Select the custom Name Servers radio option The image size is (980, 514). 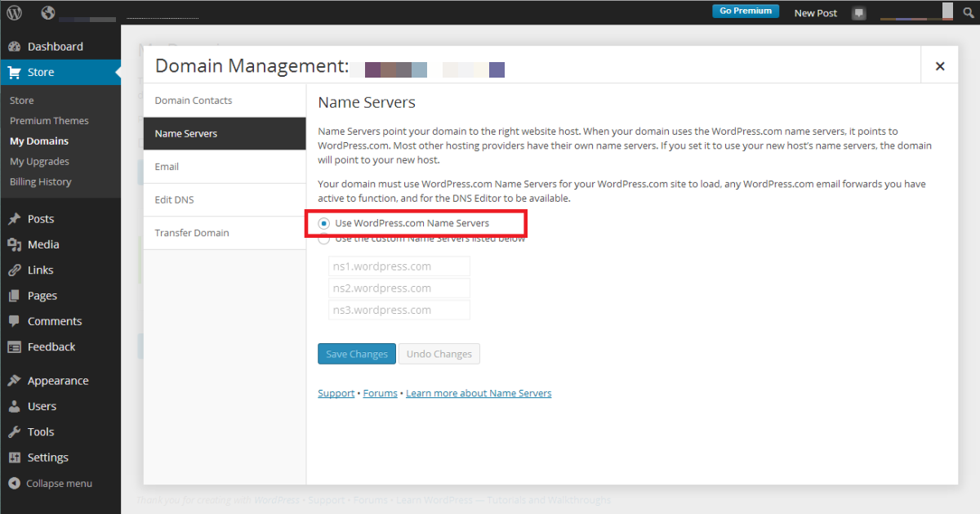[324, 239]
